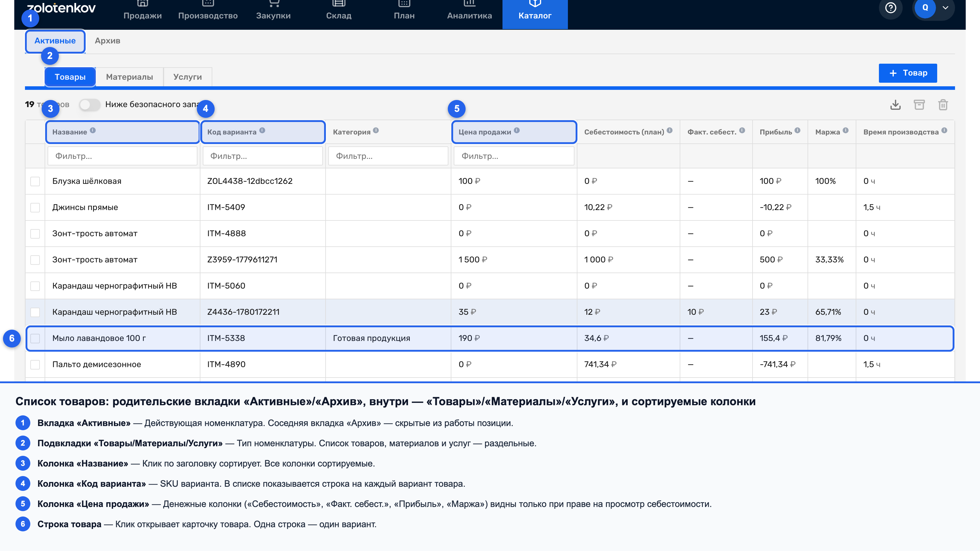Click info icon next to Название
The height and width of the screenshot is (551, 980).
coord(93,130)
